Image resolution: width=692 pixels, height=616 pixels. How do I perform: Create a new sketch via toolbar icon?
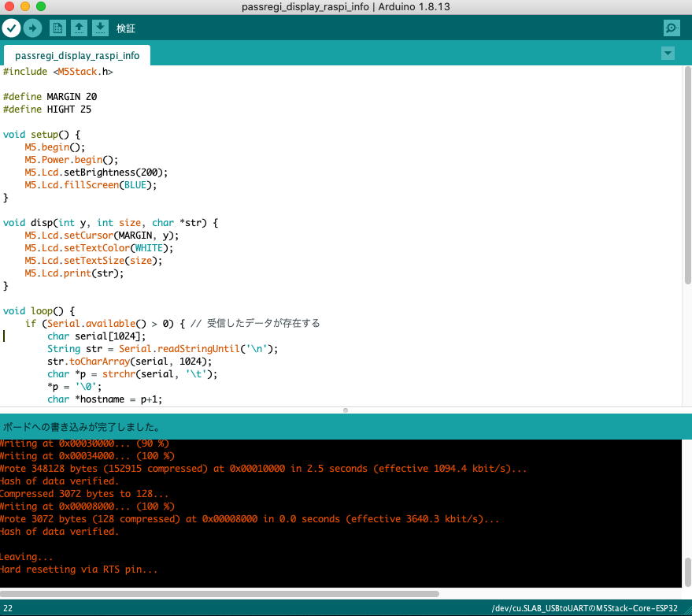57,28
